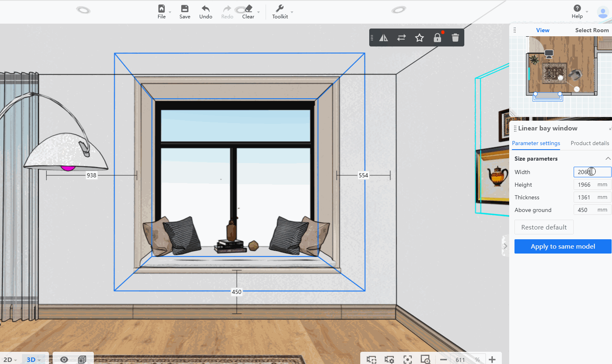The height and width of the screenshot is (364, 612).
Task: Switch to the Product details tab
Action: click(x=590, y=143)
